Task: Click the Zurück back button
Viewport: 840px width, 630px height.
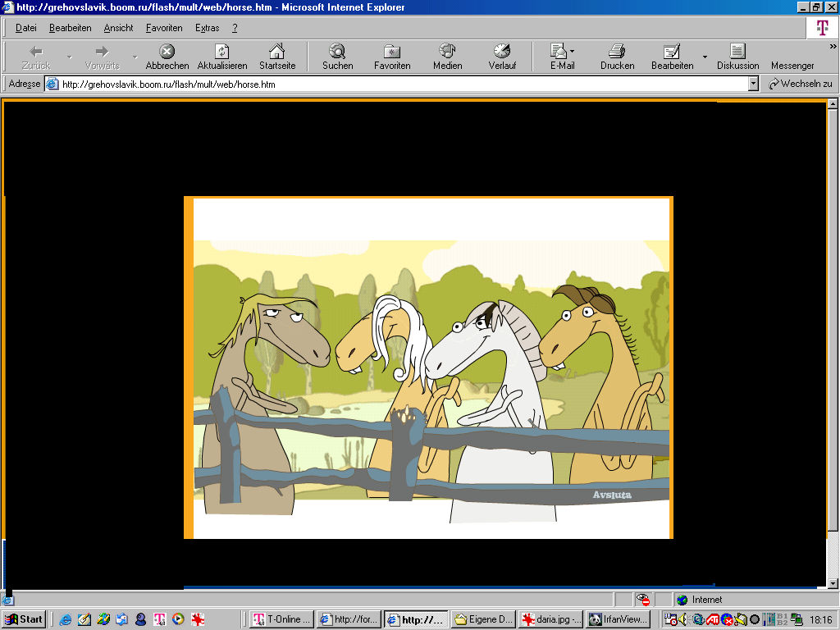Action: (x=36, y=57)
